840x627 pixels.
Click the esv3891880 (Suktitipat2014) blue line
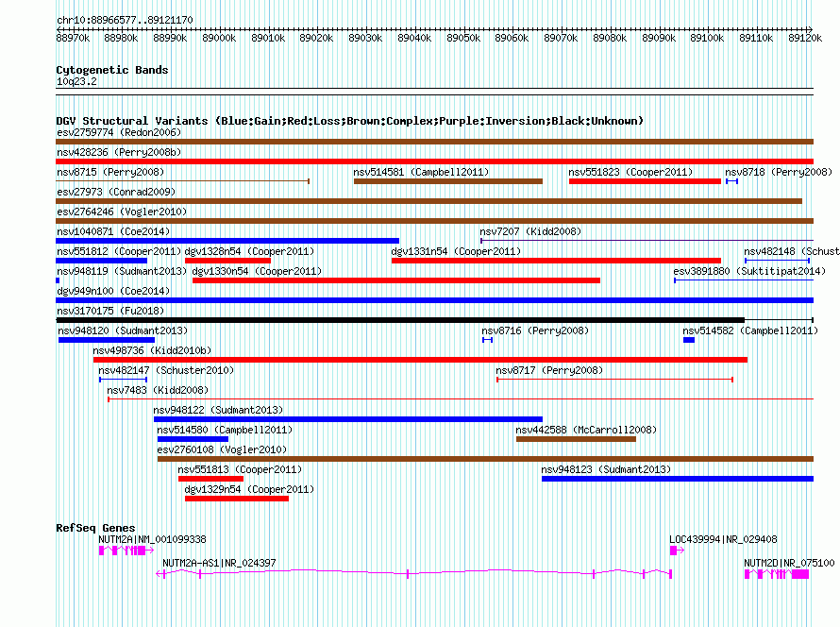point(744,280)
